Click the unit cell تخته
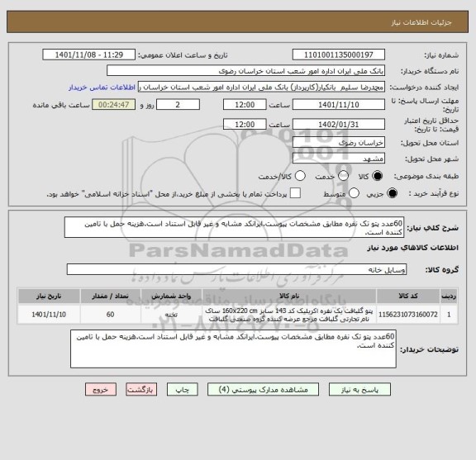This screenshot has height=460, width=476. pyautogui.click(x=171, y=315)
